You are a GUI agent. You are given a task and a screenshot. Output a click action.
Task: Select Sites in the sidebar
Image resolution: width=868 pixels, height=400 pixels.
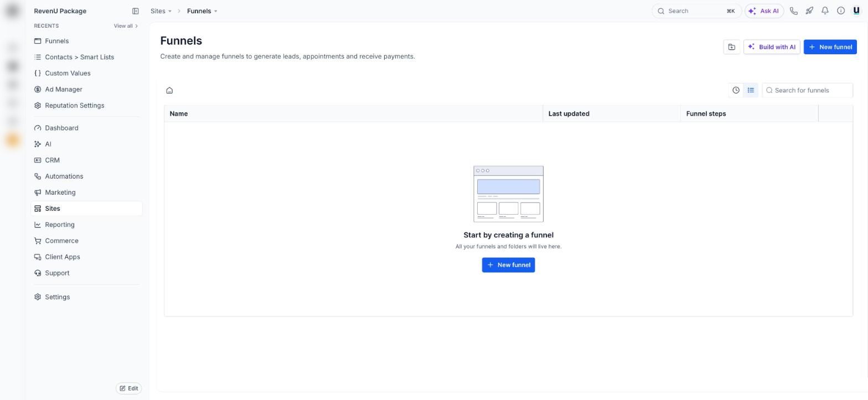point(87,209)
